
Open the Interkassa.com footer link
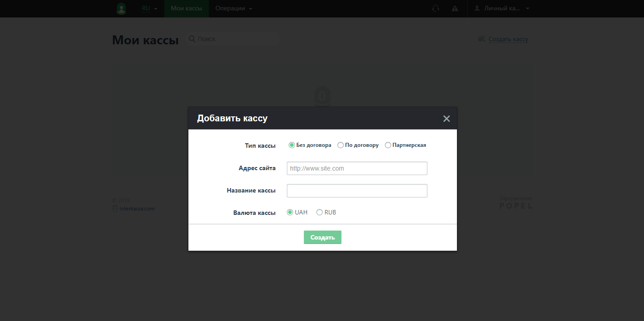tap(137, 209)
